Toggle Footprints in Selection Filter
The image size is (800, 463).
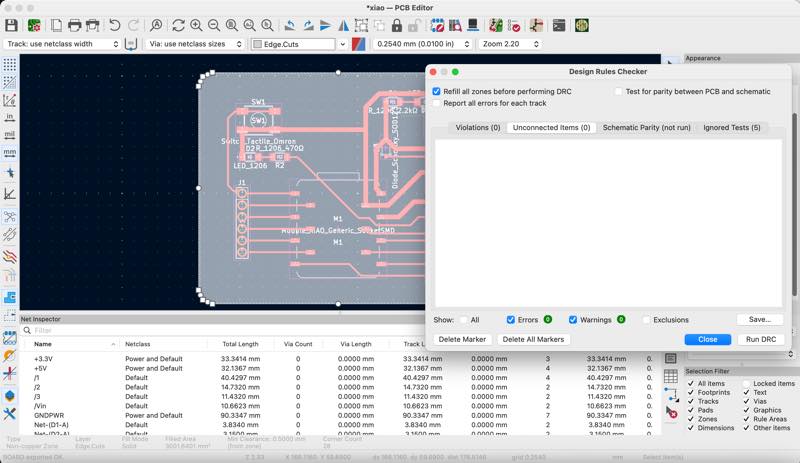coord(691,393)
